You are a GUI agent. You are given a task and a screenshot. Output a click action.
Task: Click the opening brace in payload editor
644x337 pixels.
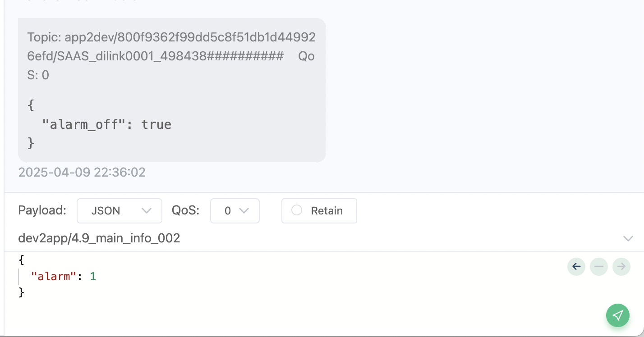[21, 260]
